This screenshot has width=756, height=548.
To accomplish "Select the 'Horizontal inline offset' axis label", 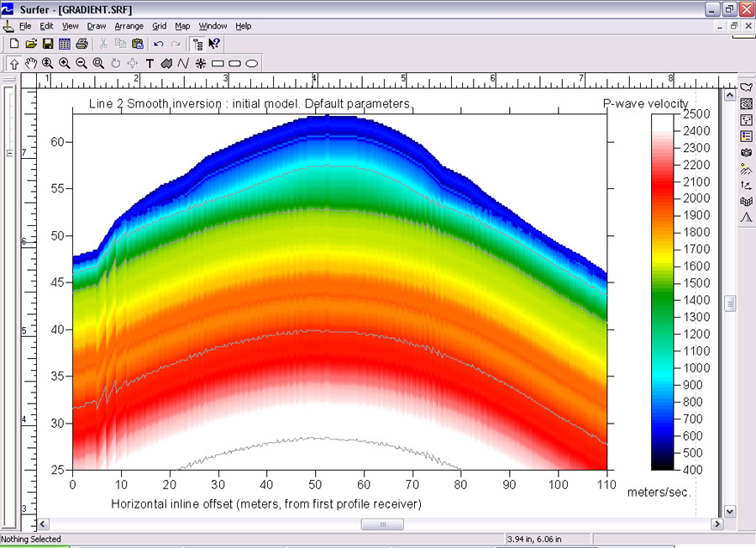I will (266, 504).
